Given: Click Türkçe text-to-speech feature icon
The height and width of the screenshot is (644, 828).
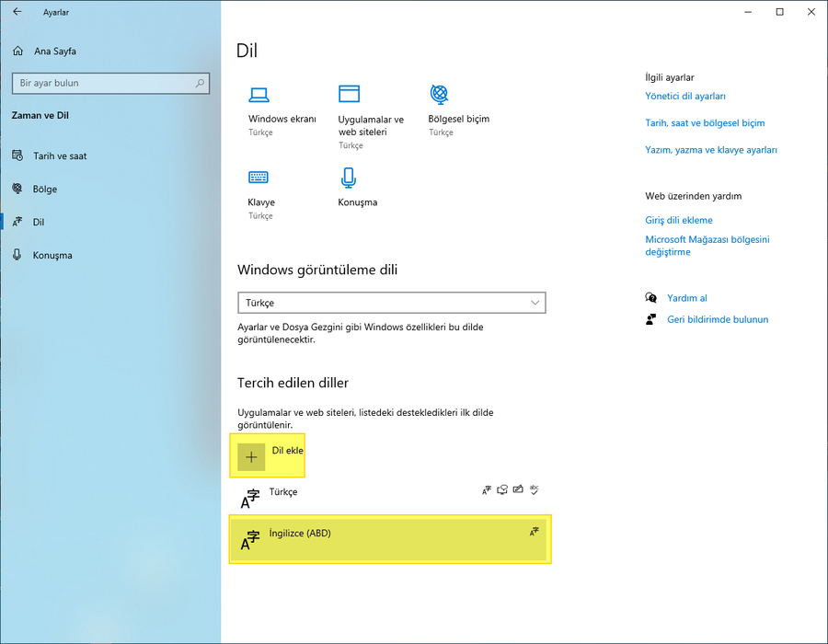Looking at the screenshot, I should click(x=502, y=489).
